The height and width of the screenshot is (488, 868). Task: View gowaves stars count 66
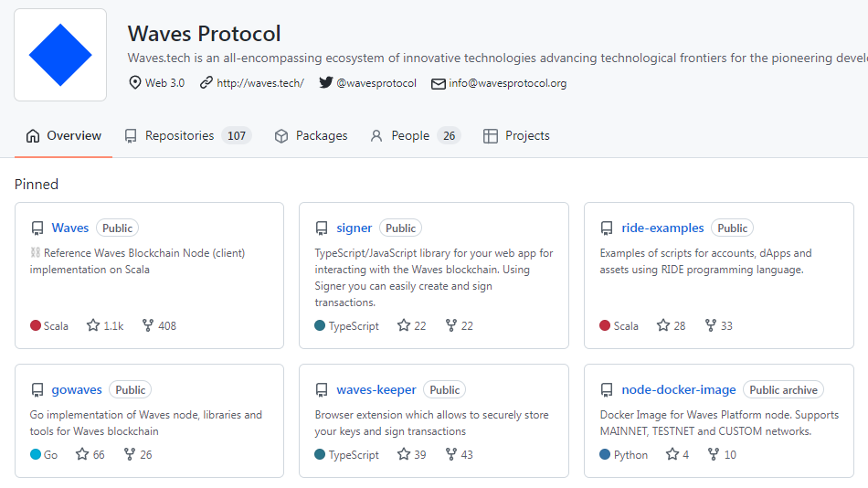pos(90,454)
